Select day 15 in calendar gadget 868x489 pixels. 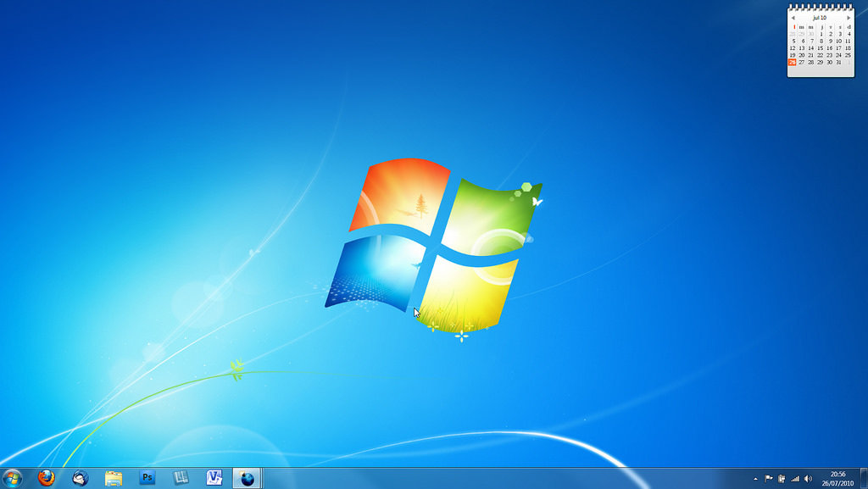click(x=821, y=48)
